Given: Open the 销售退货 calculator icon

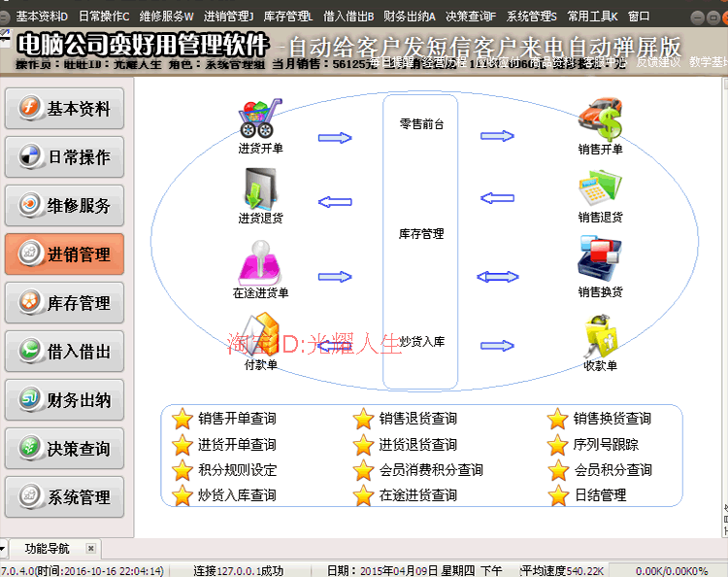Looking at the screenshot, I should tap(600, 188).
